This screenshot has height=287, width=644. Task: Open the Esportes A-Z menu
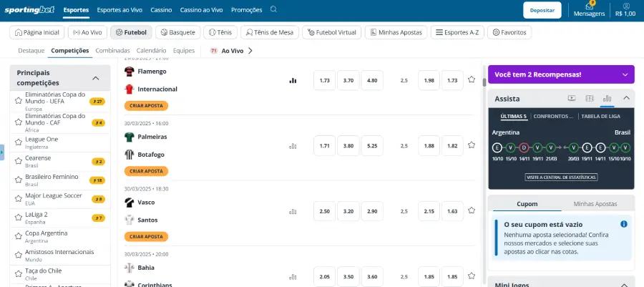457,32
